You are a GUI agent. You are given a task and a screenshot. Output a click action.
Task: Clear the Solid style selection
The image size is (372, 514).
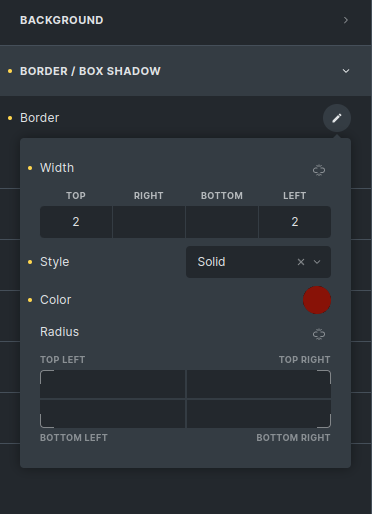301,262
